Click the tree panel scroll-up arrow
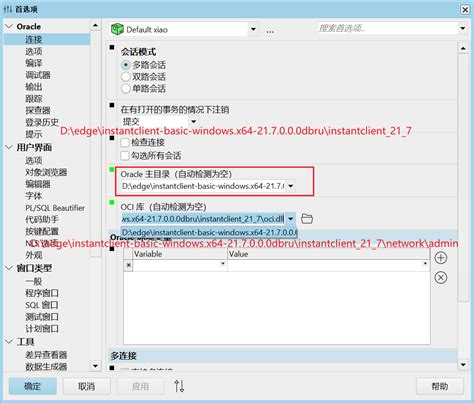Viewport: 474px width, 403px height. [95, 26]
